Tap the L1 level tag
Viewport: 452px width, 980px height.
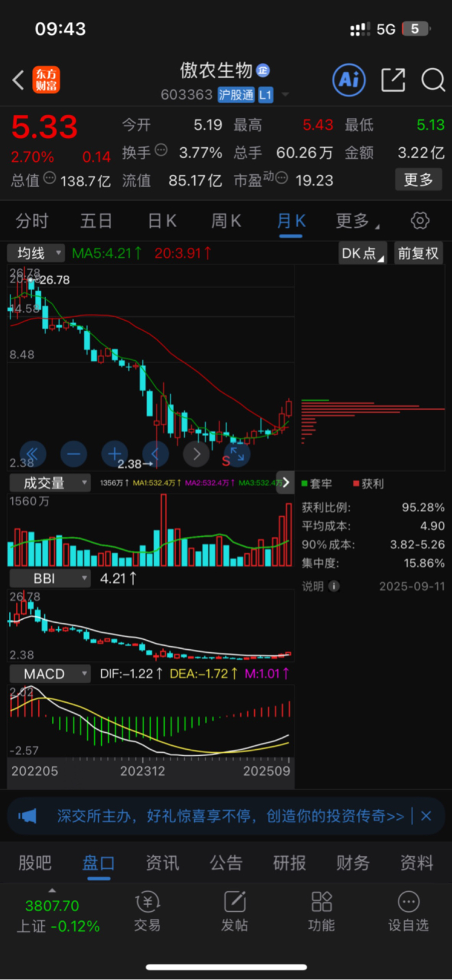click(265, 95)
